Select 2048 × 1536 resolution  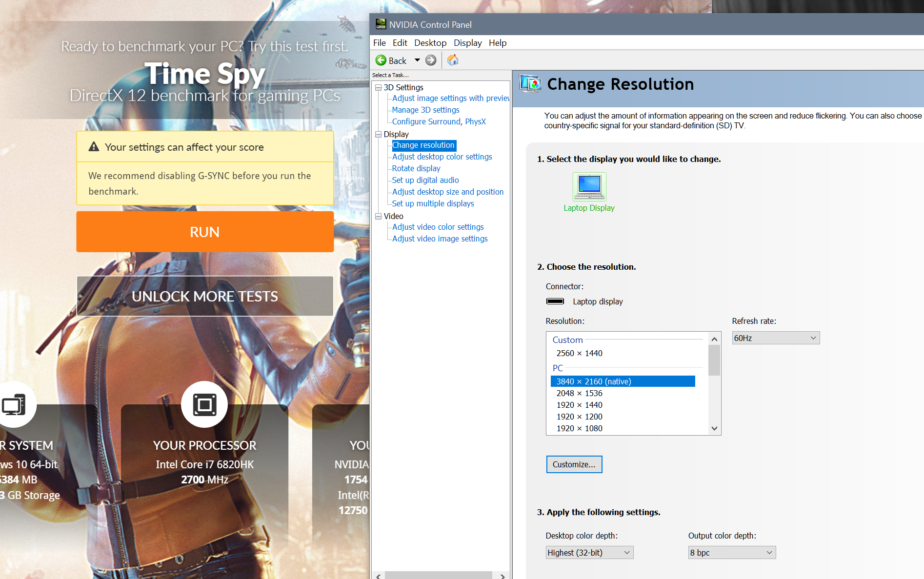coord(579,393)
